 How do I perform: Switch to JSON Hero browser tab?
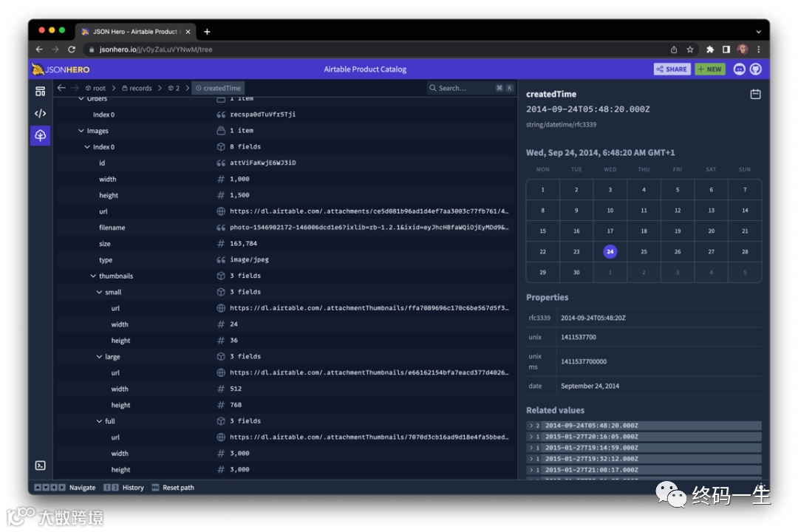135,32
